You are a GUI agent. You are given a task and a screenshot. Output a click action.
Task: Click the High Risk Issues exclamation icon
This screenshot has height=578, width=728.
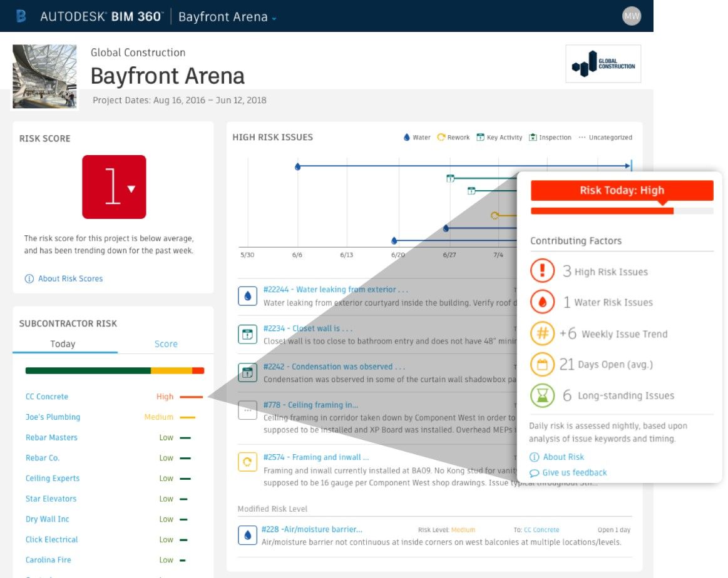pos(542,271)
